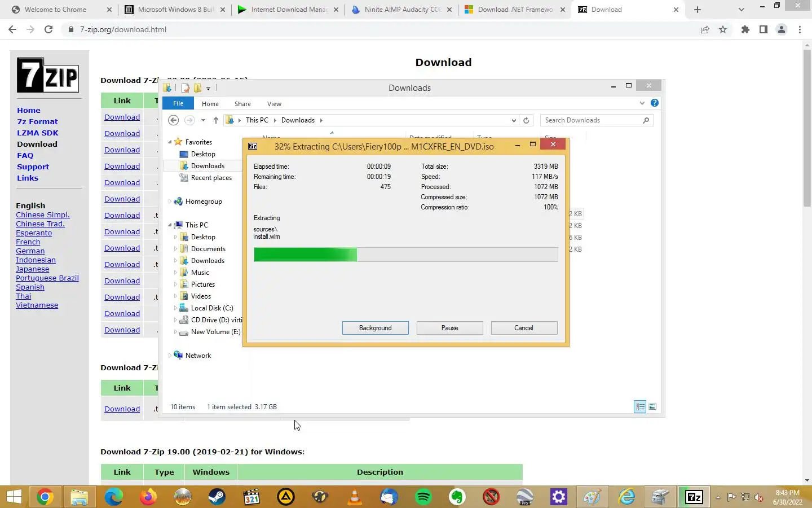Switch site language to Japanese
The height and width of the screenshot is (508, 812).
[x=33, y=269]
